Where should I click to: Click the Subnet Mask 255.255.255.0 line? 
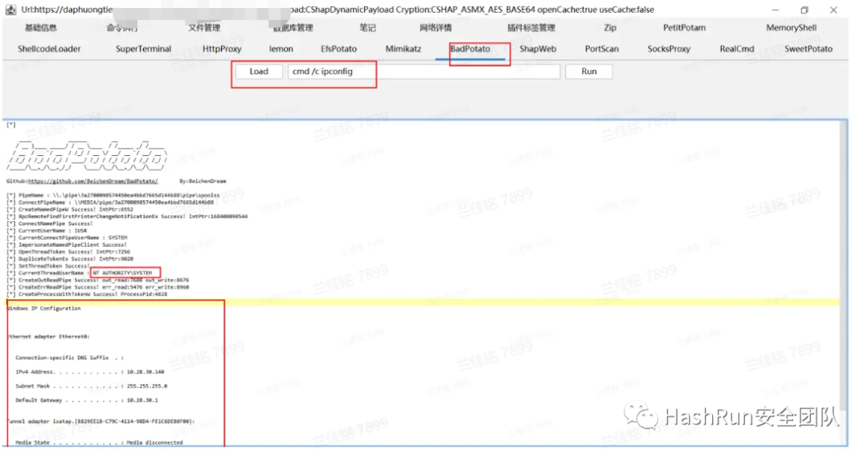[92, 387]
